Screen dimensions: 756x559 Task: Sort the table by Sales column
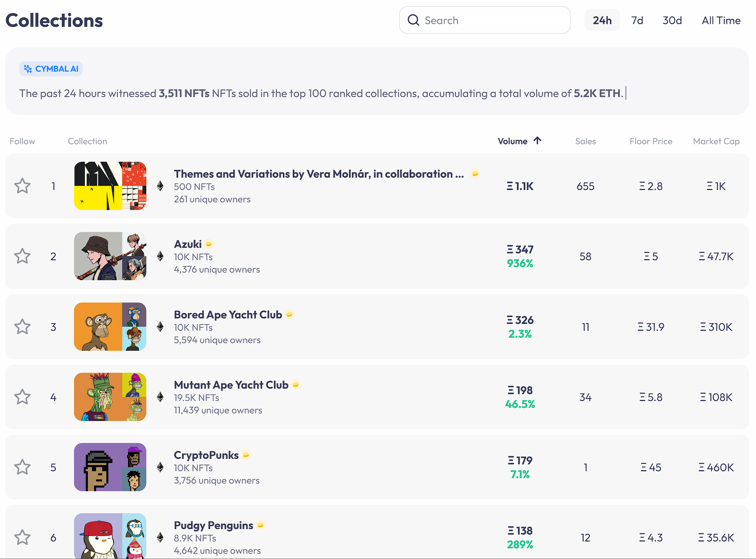tap(585, 141)
